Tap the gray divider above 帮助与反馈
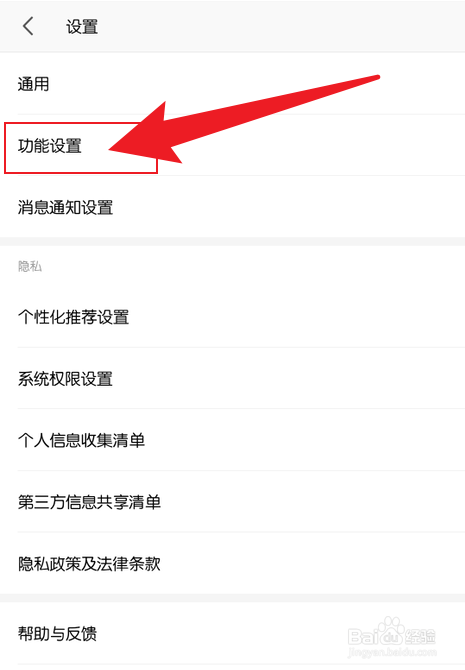This screenshot has height=670, width=465. click(x=232, y=598)
